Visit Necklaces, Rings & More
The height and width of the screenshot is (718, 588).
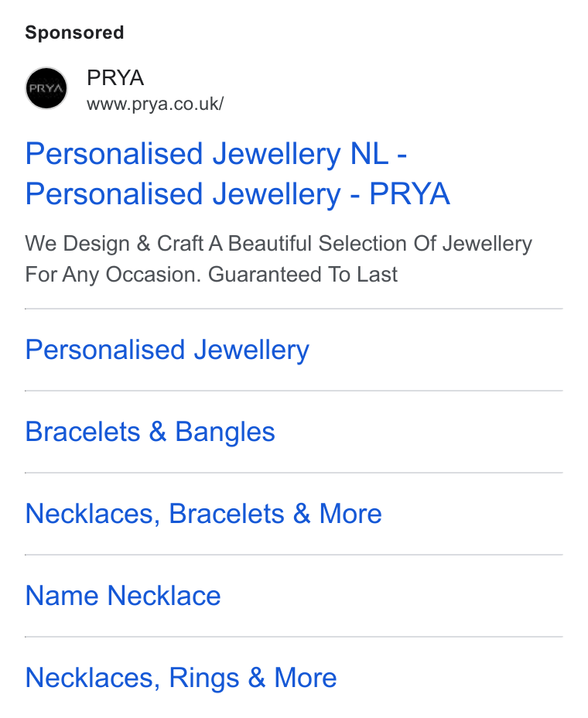pyautogui.click(x=181, y=678)
